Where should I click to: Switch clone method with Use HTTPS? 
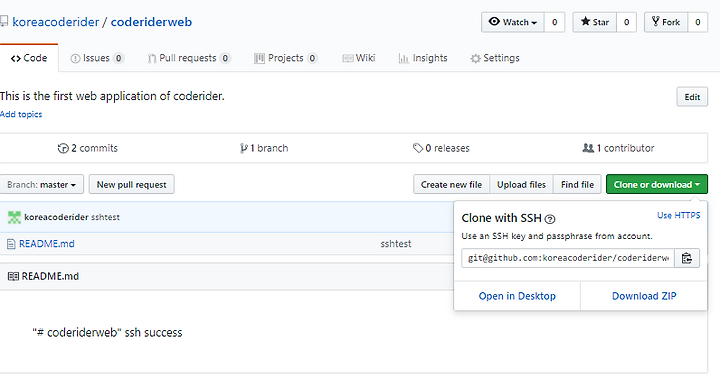coord(679,215)
